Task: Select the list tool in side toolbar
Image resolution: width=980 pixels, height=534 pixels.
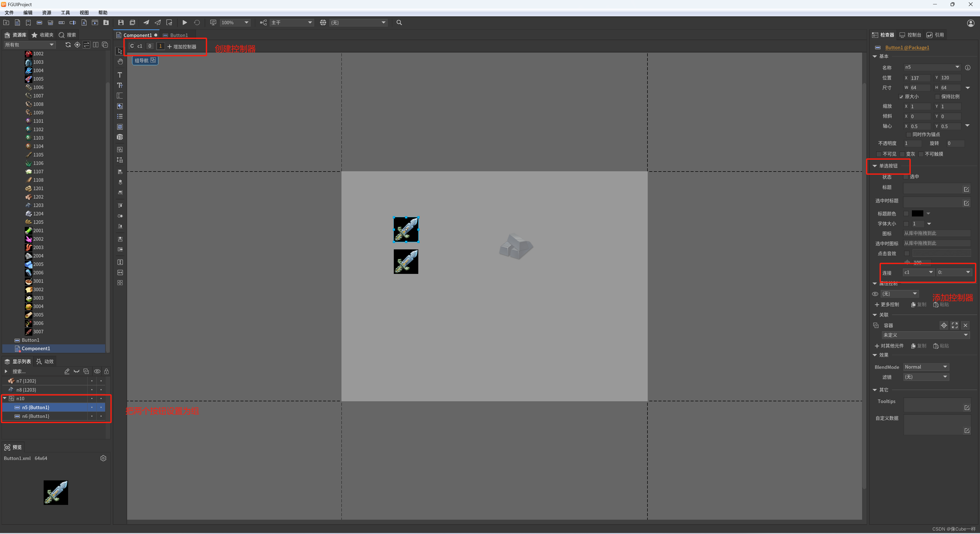Action: pos(120,116)
